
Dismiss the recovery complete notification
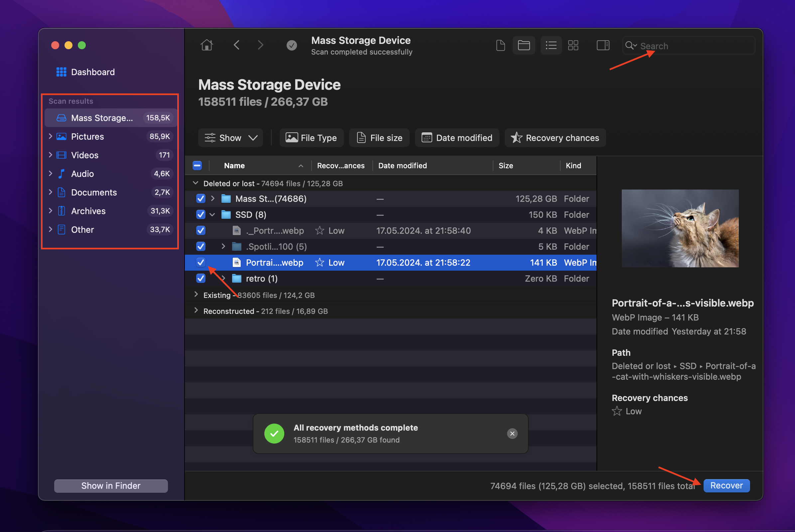[x=512, y=433]
